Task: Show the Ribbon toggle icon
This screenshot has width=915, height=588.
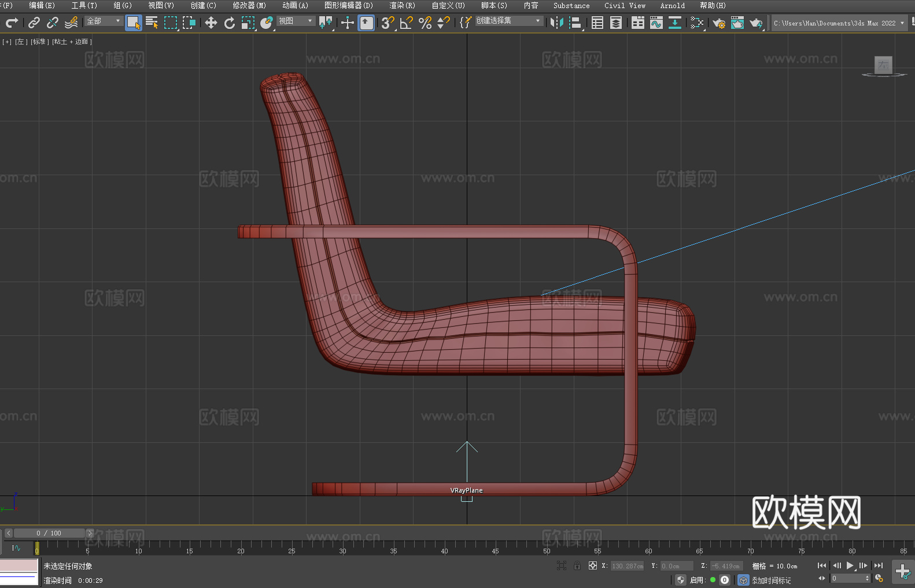Action: pos(638,23)
